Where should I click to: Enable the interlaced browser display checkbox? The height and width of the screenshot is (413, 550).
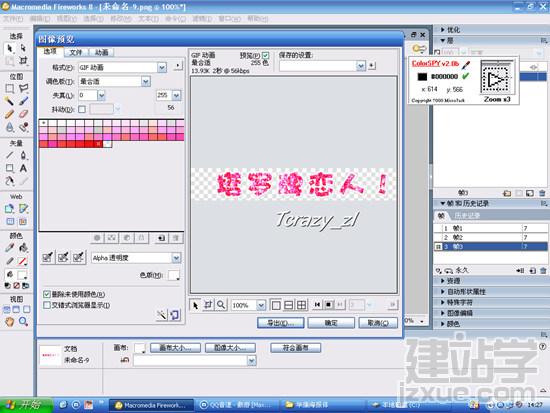coord(47,305)
